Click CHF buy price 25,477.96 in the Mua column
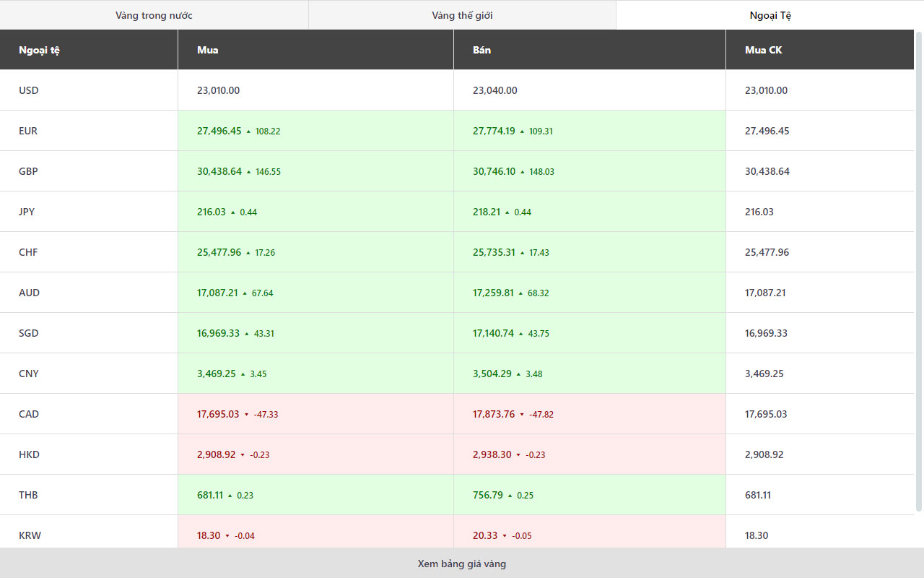Viewport: 924px width, 578px height. tap(219, 252)
